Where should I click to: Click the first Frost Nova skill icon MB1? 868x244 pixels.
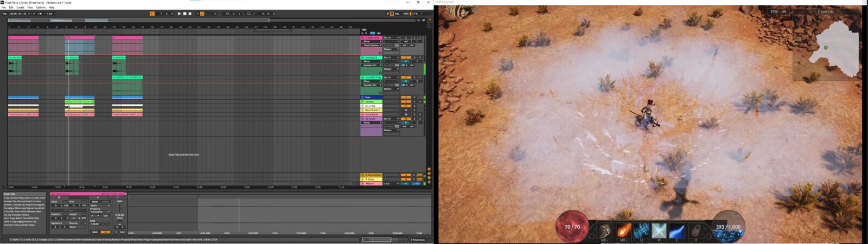click(604, 230)
